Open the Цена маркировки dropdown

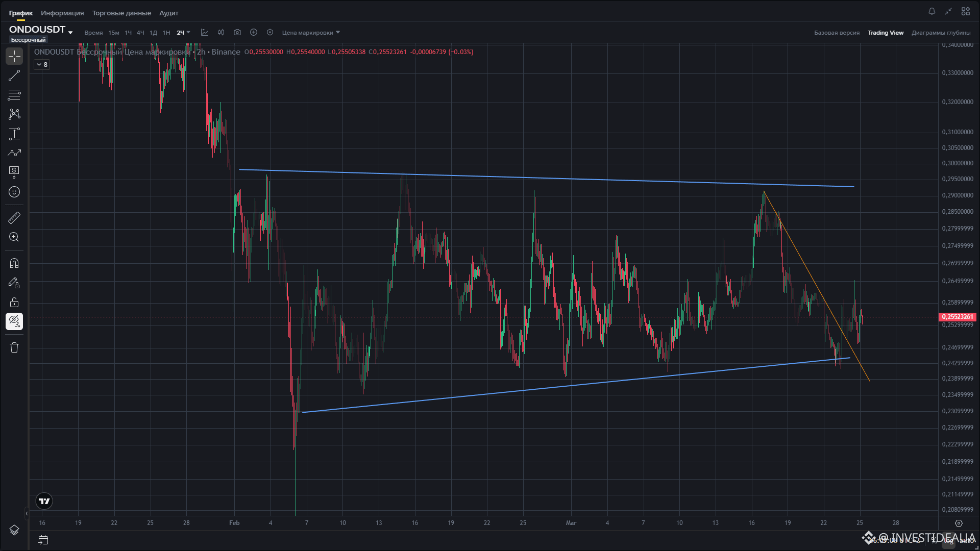[311, 33]
